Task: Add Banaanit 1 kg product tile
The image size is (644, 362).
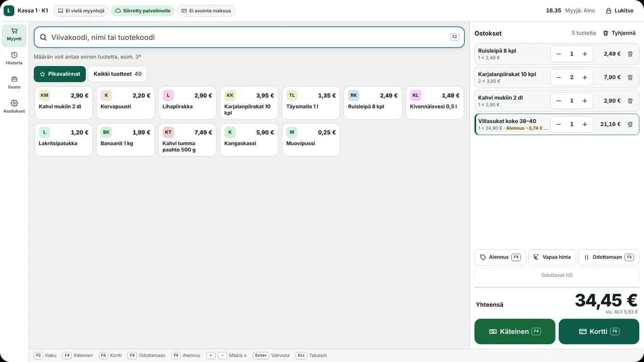Action: [x=126, y=140]
